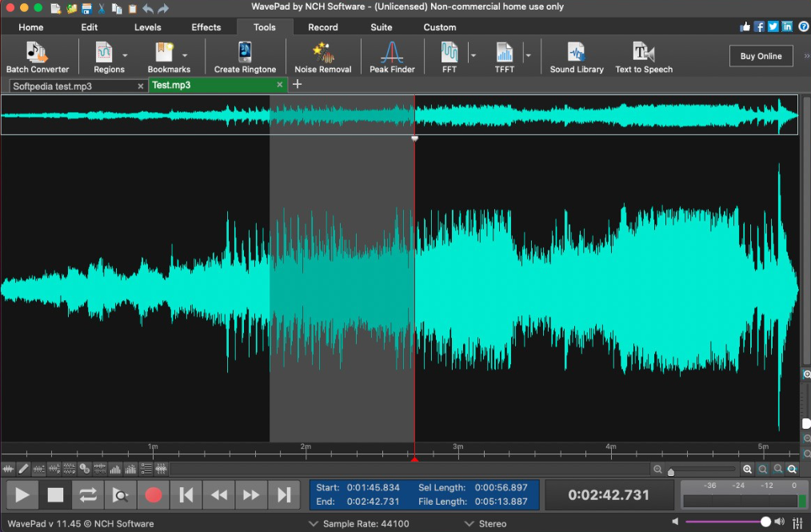Screen dimensions: 811x532
Task: Start recording with the red Record button
Action: [x=153, y=495]
